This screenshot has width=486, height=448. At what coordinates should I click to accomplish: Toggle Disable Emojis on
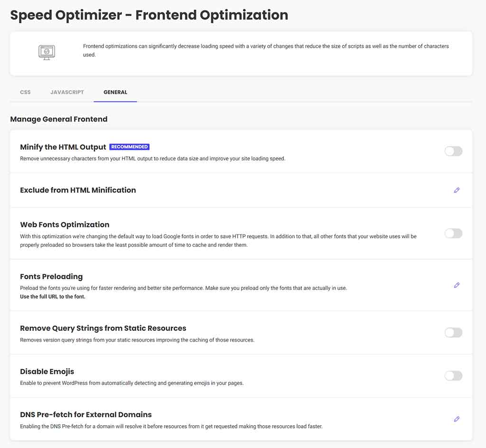coord(453,375)
